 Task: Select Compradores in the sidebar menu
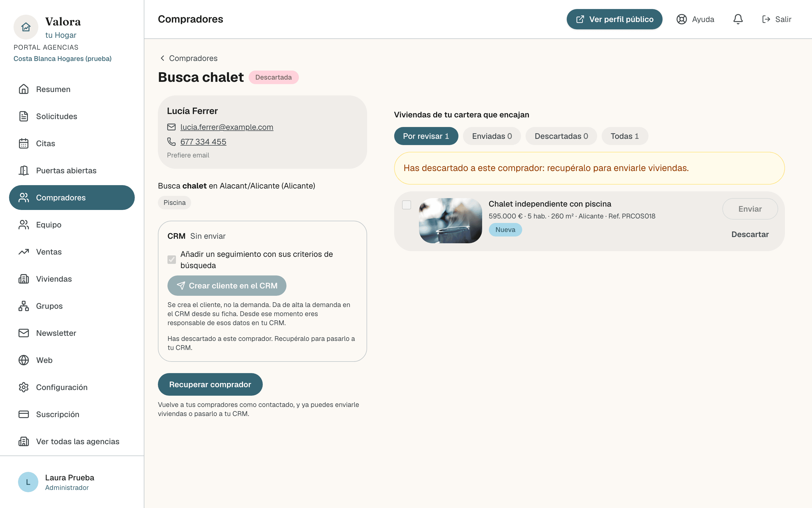(x=72, y=198)
